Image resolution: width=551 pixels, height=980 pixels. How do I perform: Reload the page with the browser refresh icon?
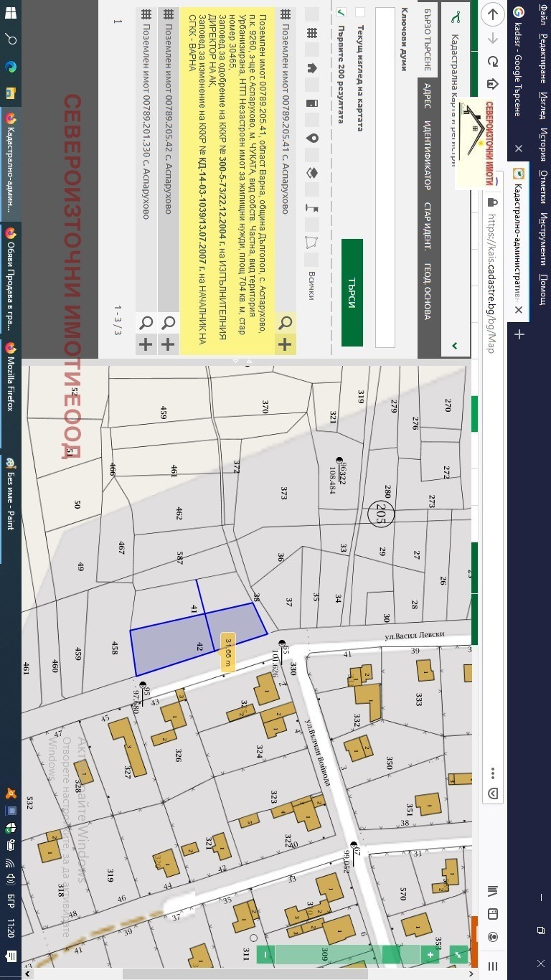[x=493, y=62]
